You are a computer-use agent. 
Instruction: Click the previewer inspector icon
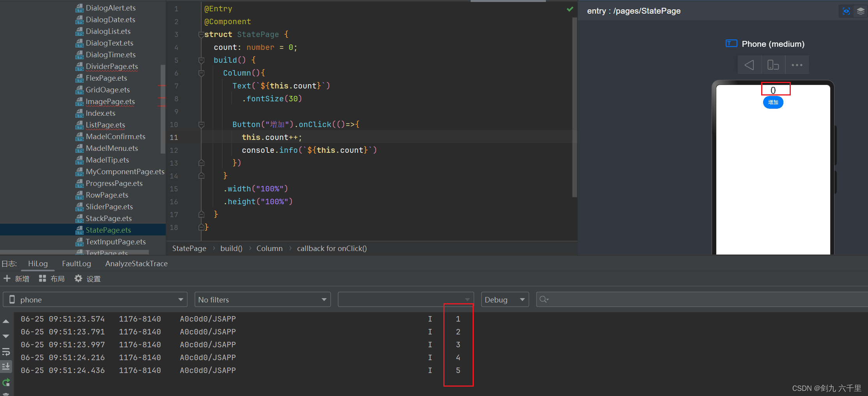pos(846,11)
